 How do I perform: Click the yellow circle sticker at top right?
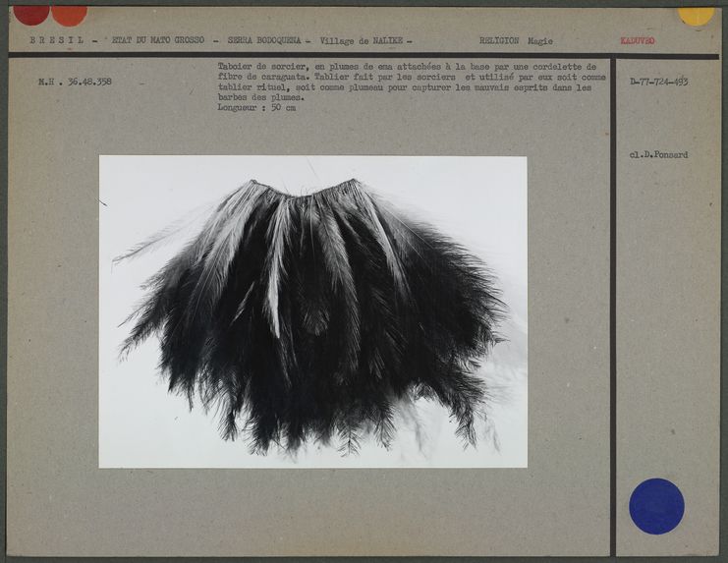pyautogui.click(x=696, y=14)
